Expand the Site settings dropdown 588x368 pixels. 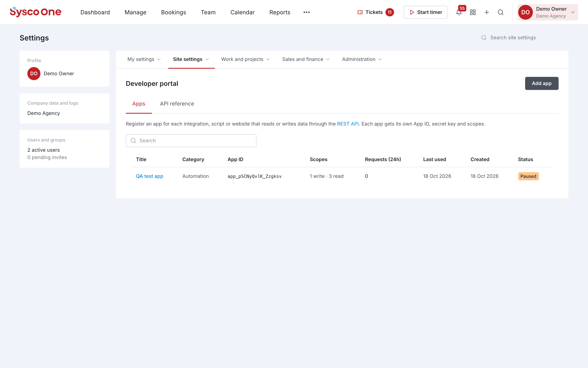point(191,59)
